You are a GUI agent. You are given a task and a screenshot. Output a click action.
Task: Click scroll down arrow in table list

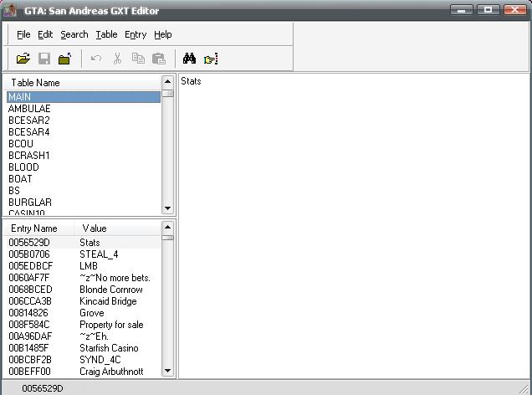point(167,208)
